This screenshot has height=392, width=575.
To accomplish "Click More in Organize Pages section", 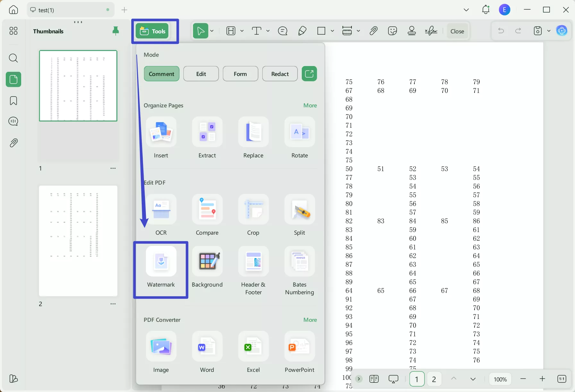I will [x=310, y=105].
